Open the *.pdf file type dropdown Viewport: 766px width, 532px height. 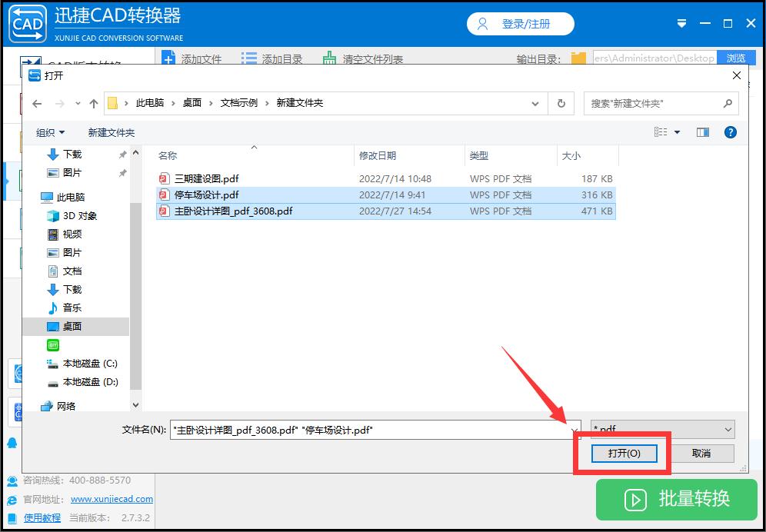[661, 430]
